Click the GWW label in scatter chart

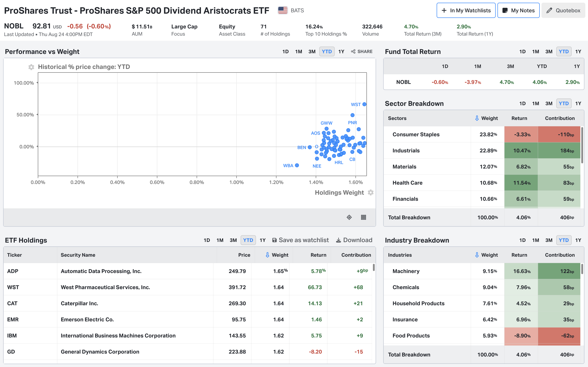click(326, 123)
